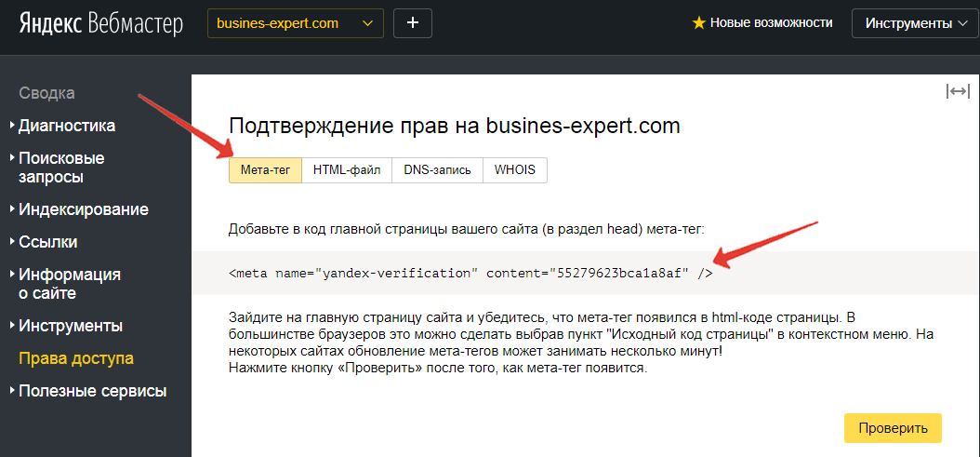Click the Проверить button
Image resolution: width=980 pixels, height=457 pixels.
[893, 428]
